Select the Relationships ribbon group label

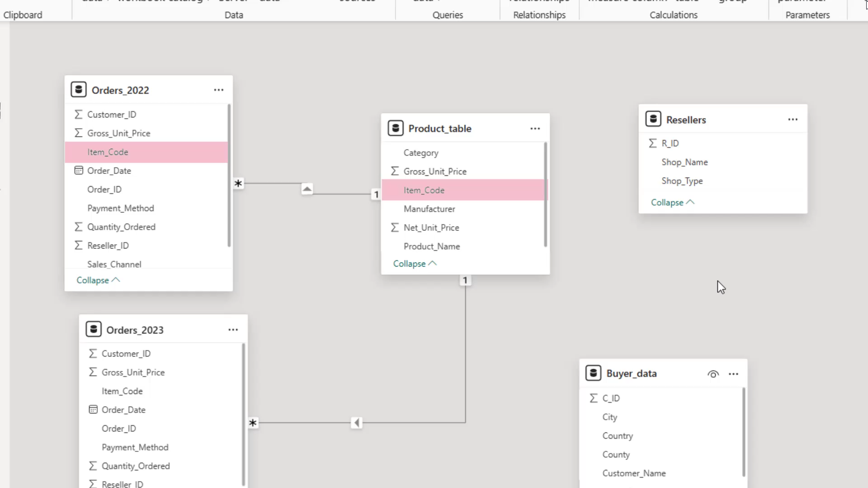coord(539,15)
